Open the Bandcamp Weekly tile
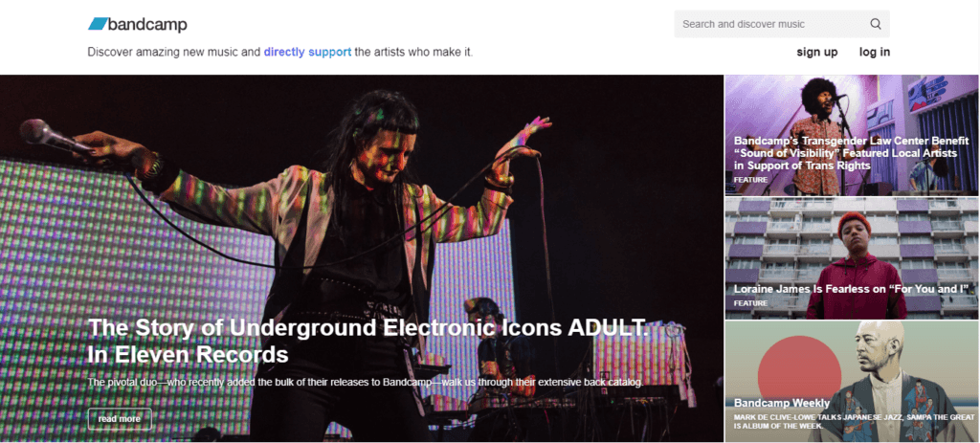Viewport: 980px width, 443px height. (x=852, y=382)
